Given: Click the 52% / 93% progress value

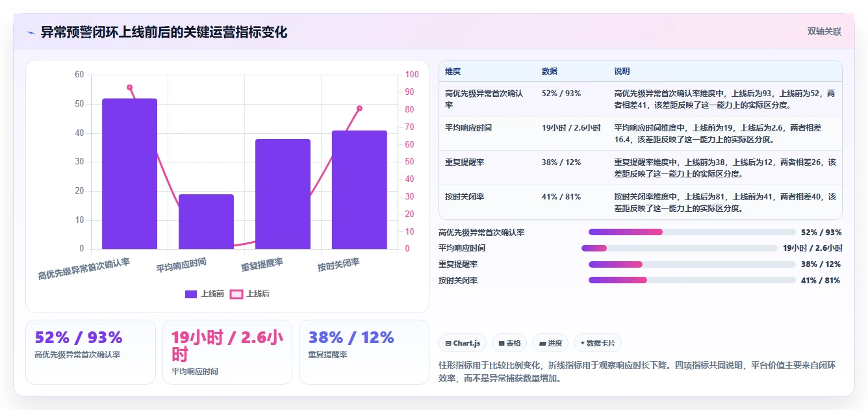Looking at the screenshot, I should click(x=821, y=232).
